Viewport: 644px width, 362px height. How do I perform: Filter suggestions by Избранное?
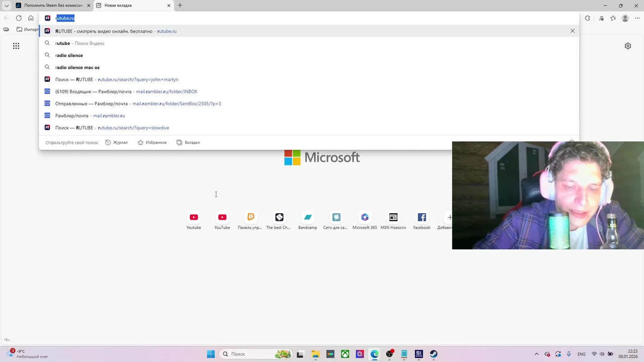(x=152, y=142)
